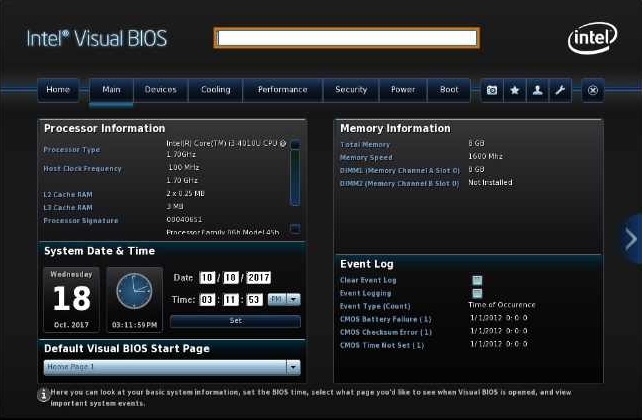This screenshot has width=642, height=420.
Task: Click the Home button
Action: point(58,90)
